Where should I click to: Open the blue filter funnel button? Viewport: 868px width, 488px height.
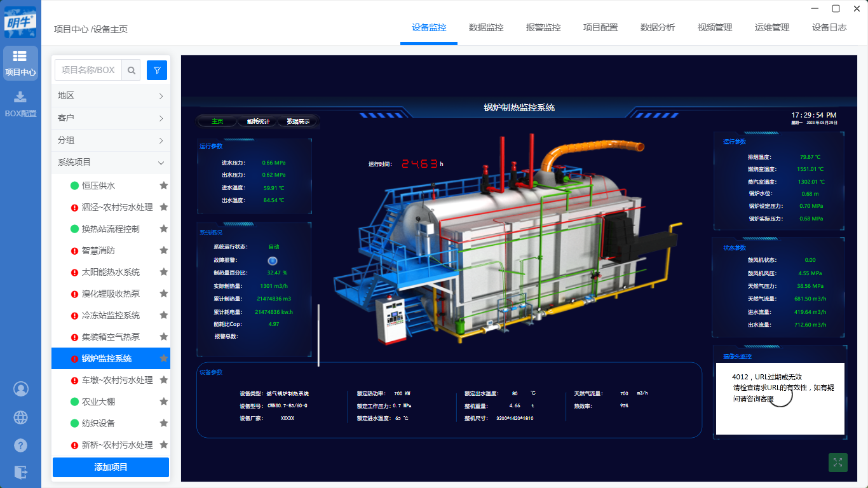[157, 71]
